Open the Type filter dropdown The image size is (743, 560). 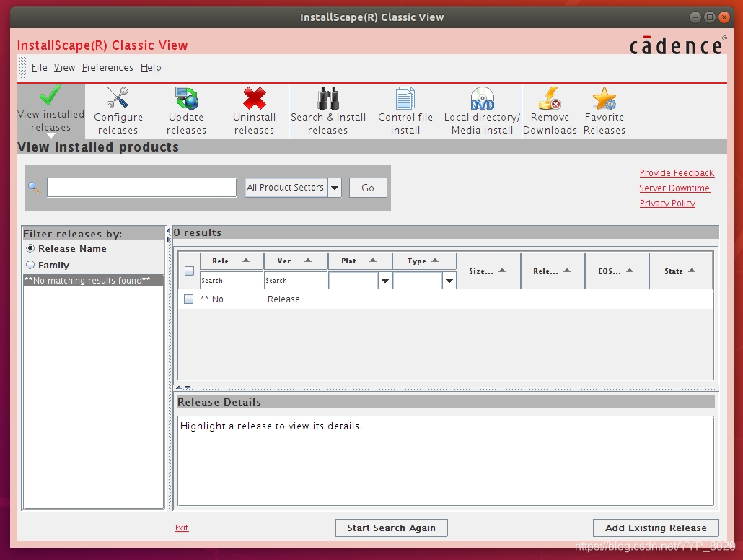pos(449,281)
